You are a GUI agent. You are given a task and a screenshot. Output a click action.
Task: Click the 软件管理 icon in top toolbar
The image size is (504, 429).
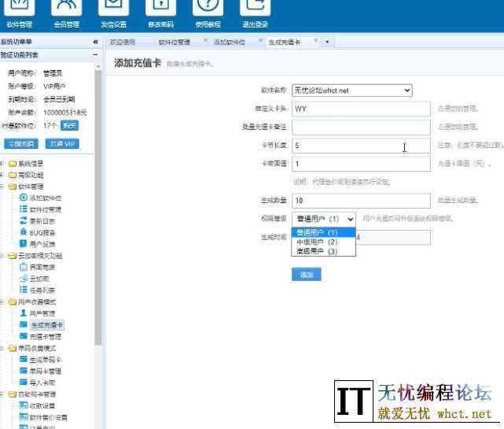[19, 10]
